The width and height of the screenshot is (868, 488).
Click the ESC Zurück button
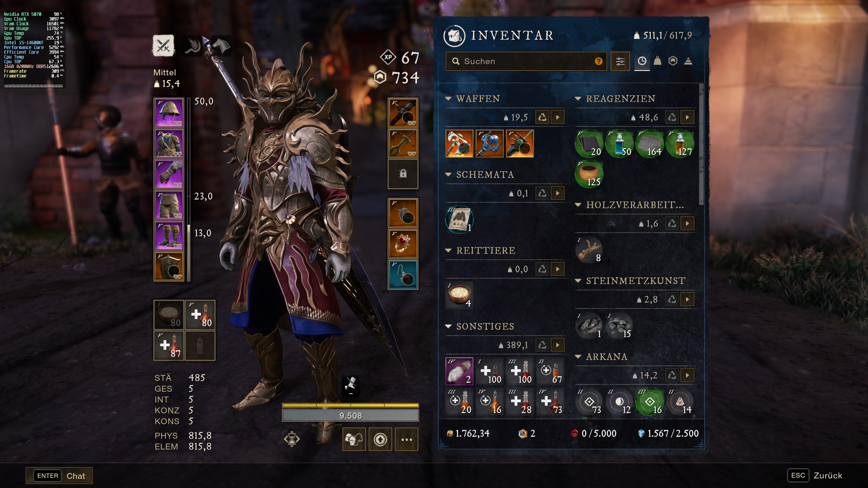pos(815,475)
